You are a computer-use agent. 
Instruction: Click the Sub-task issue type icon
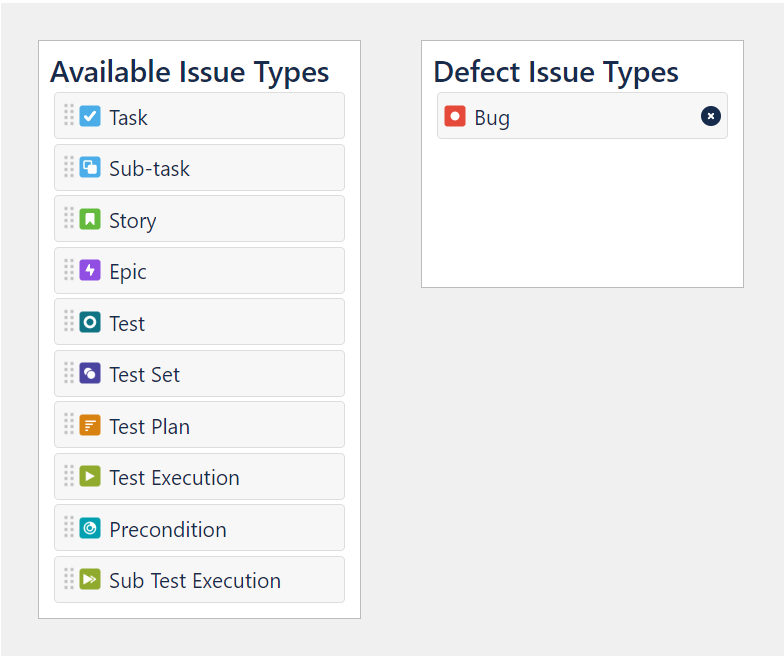coord(90,168)
